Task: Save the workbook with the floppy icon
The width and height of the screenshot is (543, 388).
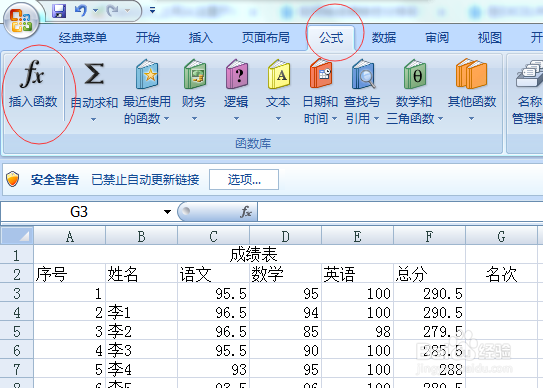Action: pyautogui.click(x=59, y=11)
